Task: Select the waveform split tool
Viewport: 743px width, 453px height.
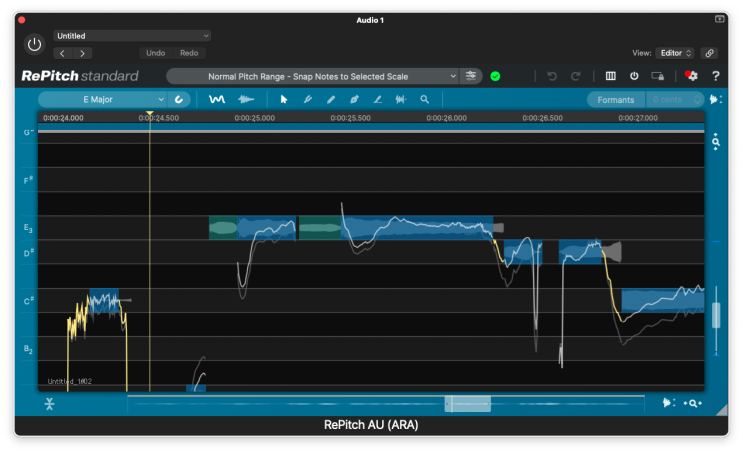Action: tap(401, 100)
